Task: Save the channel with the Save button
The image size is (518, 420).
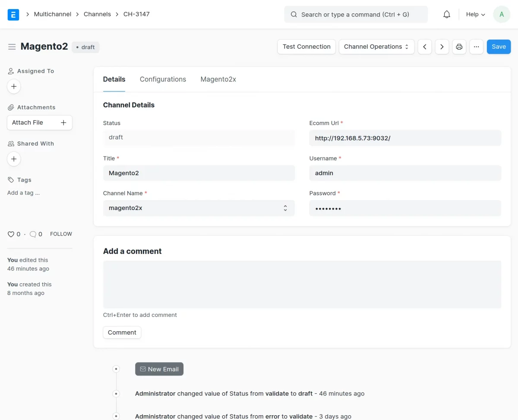Action: tap(499, 47)
